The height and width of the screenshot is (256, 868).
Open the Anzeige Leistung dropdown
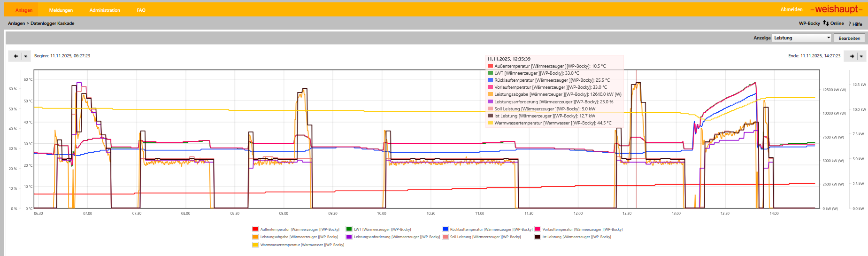pos(802,38)
